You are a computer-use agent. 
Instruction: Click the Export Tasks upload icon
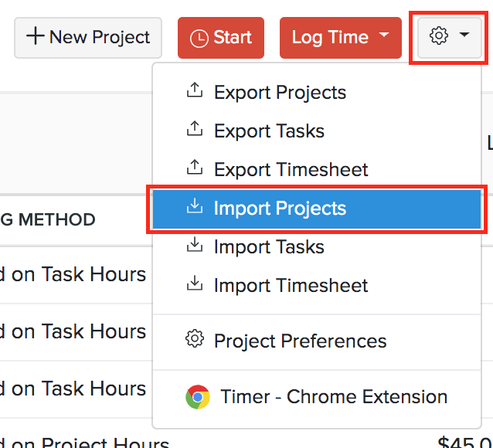195,130
